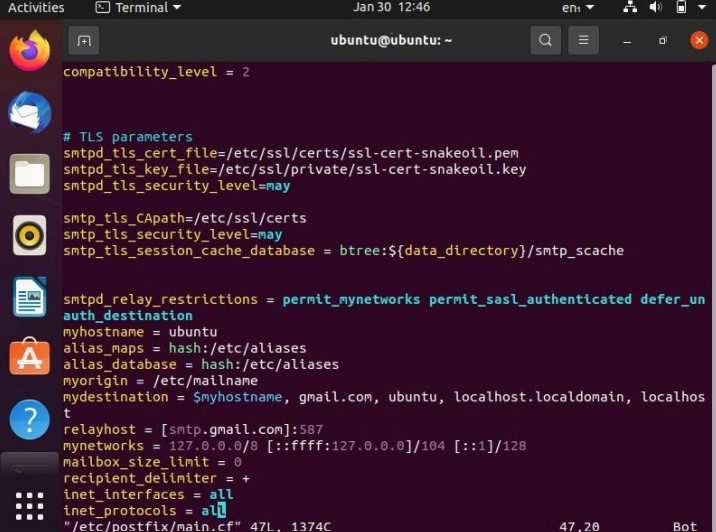The image size is (716, 532).
Task: Open the Help icon in dock
Action: click(x=30, y=419)
